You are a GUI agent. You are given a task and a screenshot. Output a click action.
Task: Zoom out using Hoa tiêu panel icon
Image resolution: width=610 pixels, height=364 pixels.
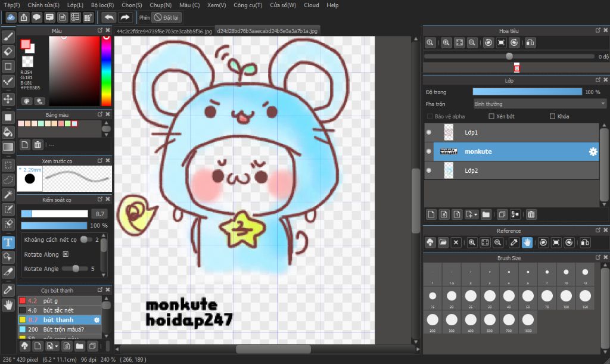472,43
